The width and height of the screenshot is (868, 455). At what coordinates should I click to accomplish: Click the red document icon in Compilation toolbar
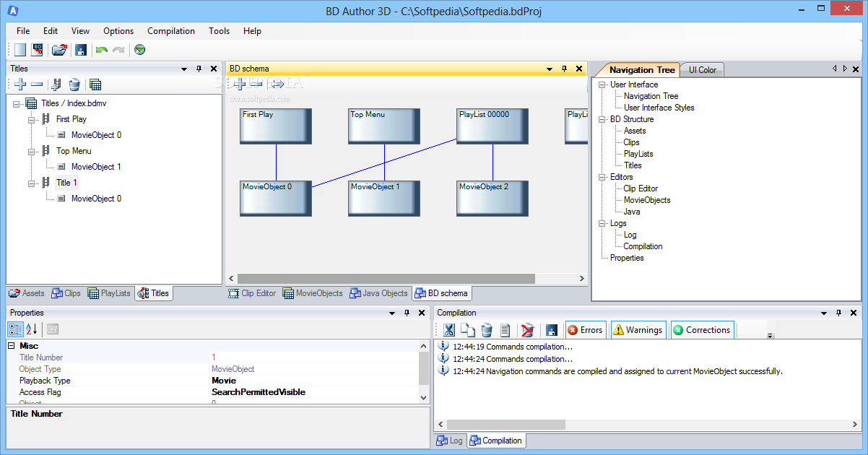(505, 330)
